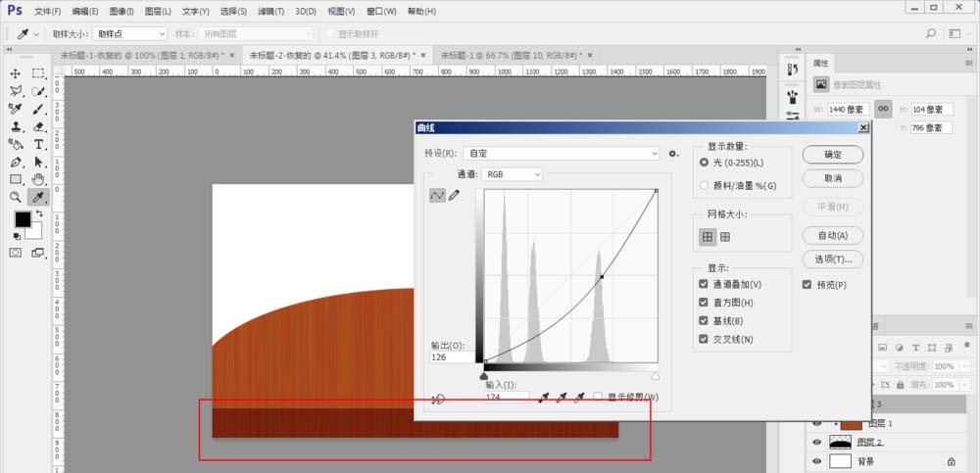The image size is (980, 473).
Task: Click the pencil draw-curve icon in Curves
Action: [454, 196]
